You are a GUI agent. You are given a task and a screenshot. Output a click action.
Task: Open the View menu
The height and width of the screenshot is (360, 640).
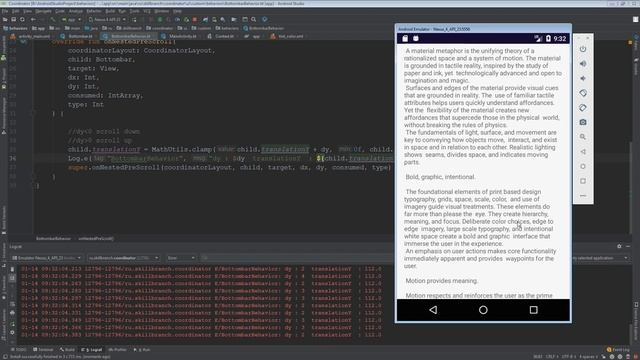pyautogui.click(x=27, y=11)
